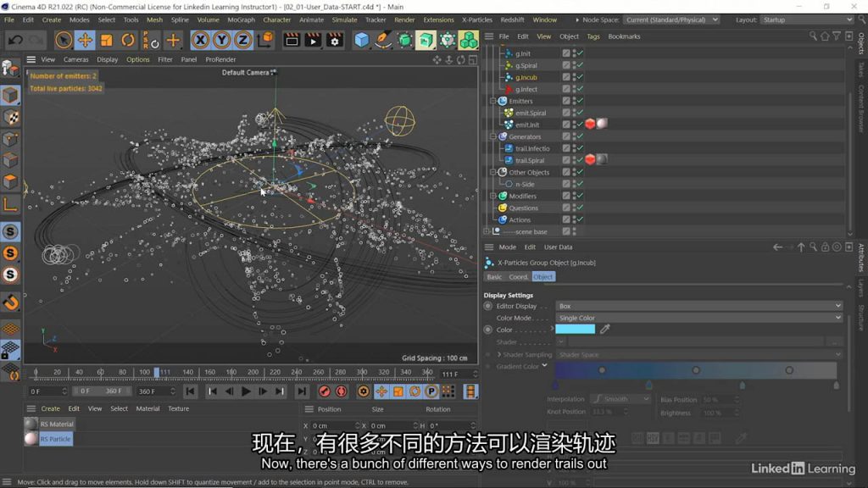Toggle emit.Spiral enabled checkmark
The height and width of the screenshot is (488, 868).
580,113
